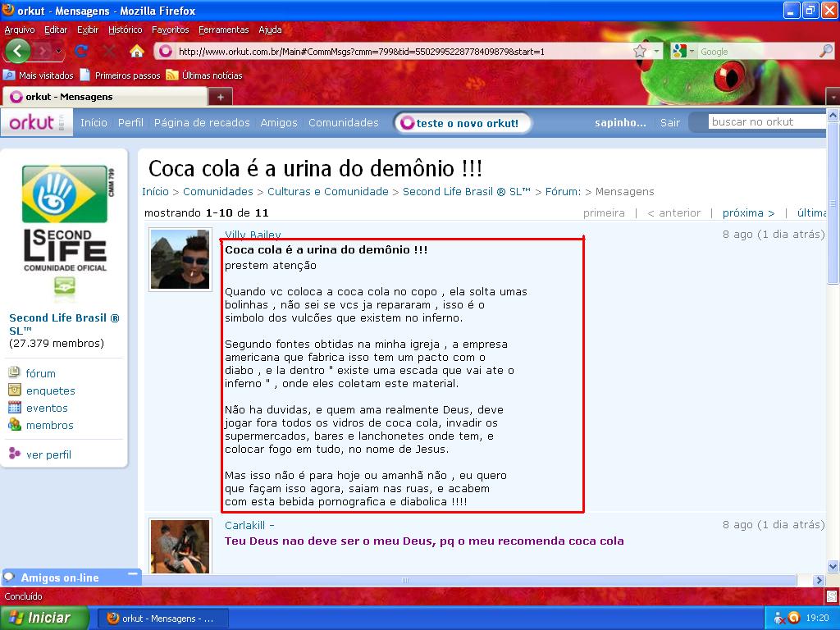This screenshot has height=630, width=840.
Task: Open the Ferramentas menu
Action: coord(223,30)
